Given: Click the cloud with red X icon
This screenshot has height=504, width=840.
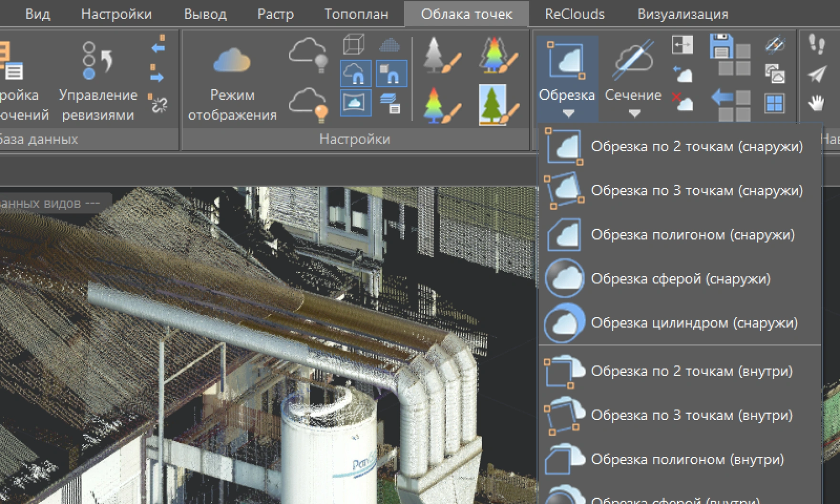Looking at the screenshot, I should coord(682,102).
